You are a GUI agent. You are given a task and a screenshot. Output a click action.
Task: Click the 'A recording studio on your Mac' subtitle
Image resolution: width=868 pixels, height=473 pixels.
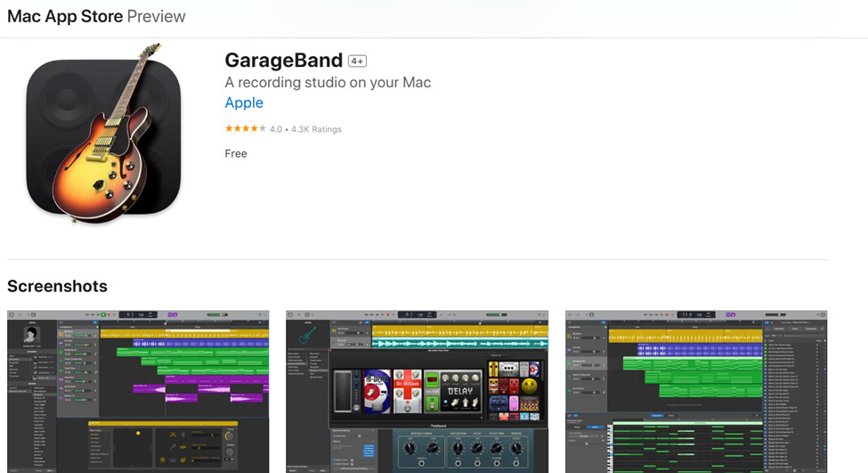[x=328, y=83]
